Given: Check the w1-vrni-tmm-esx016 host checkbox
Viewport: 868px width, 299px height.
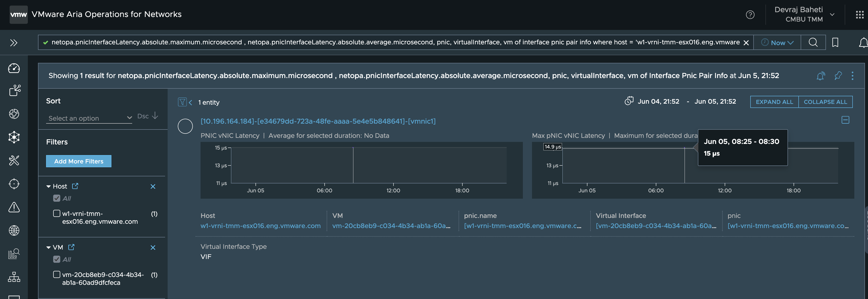Looking at the screenshot, I should tap(57, 213).
